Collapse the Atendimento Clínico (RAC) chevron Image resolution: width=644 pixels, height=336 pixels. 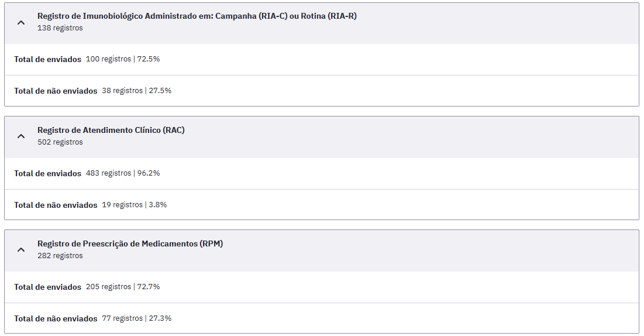[x=21, y=136]
